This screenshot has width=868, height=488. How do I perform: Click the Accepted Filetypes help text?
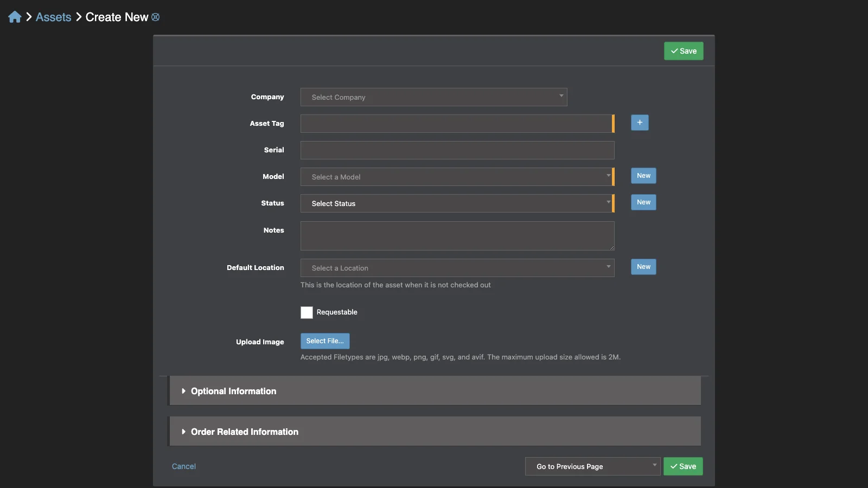(x=461, y=357)
